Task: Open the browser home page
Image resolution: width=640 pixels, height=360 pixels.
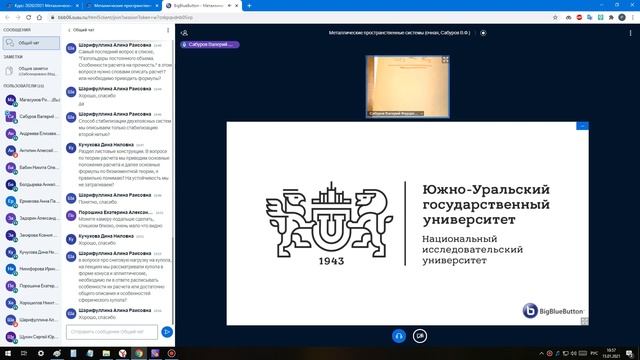Action: (39, 18)
